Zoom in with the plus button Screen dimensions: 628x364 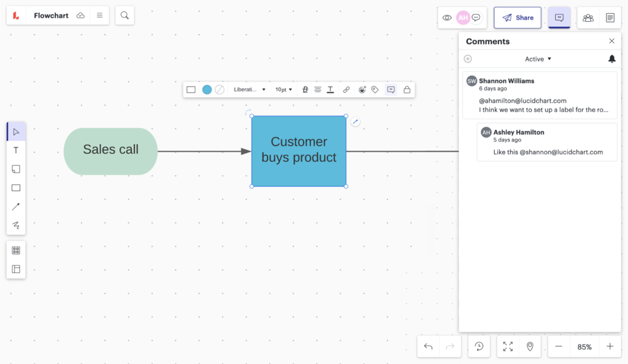tap(609, 346)
